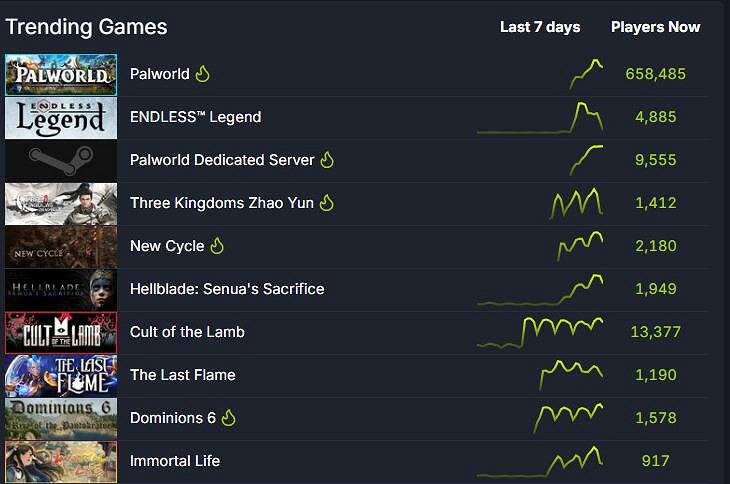Viewport: 730px width, 484px height.
Task: Click the flame icon next to New Cycle
Action: point(217,246)
